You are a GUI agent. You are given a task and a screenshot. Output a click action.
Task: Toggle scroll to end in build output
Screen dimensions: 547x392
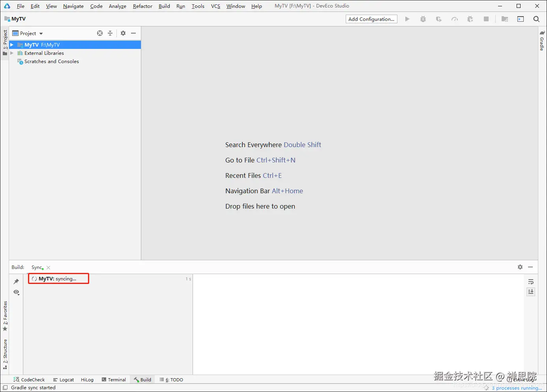[531, 292]
